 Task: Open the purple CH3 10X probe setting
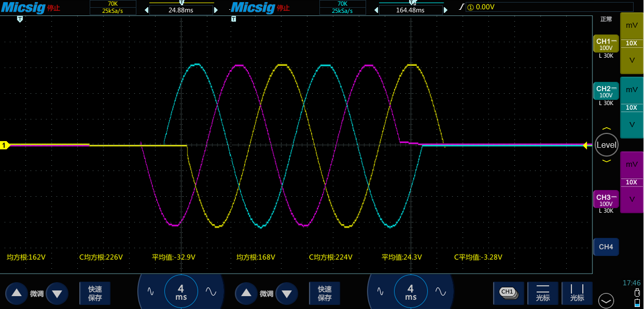pyautogui.click(x=632, y=182)
